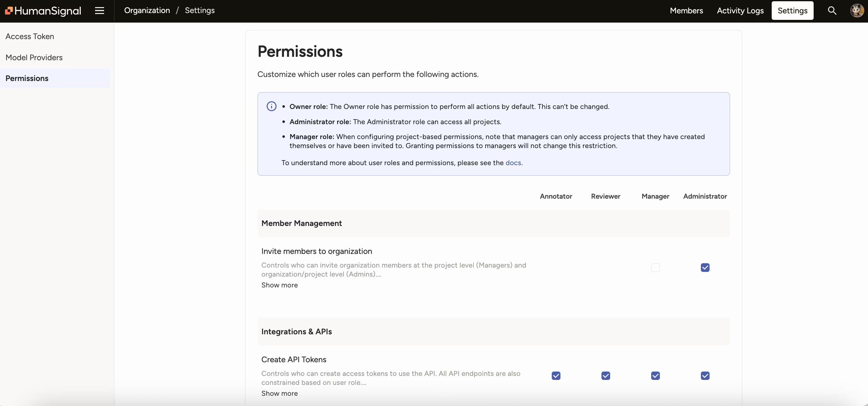Open the search function
868x406 pixels.
[832, 11]
